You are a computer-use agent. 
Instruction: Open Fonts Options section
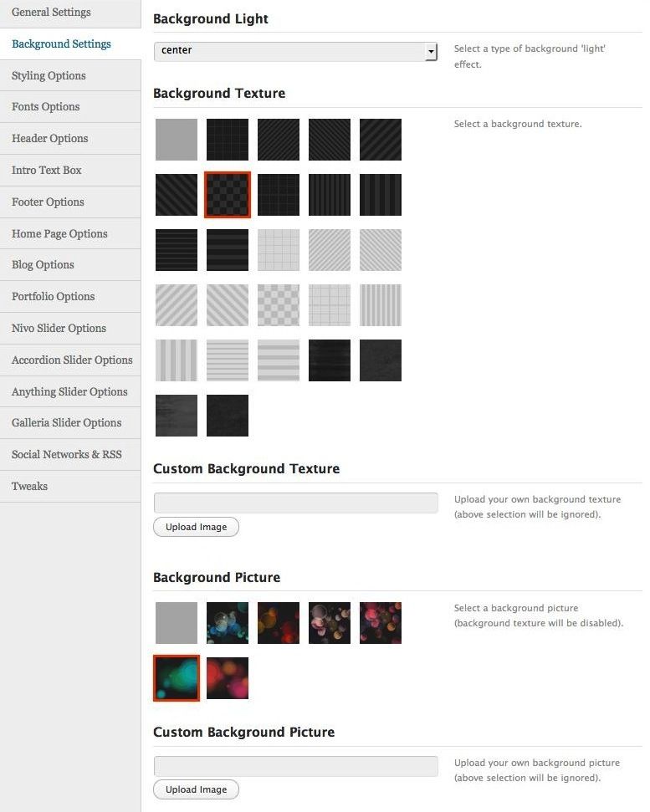pyautogui.click(x=46, y=107)
